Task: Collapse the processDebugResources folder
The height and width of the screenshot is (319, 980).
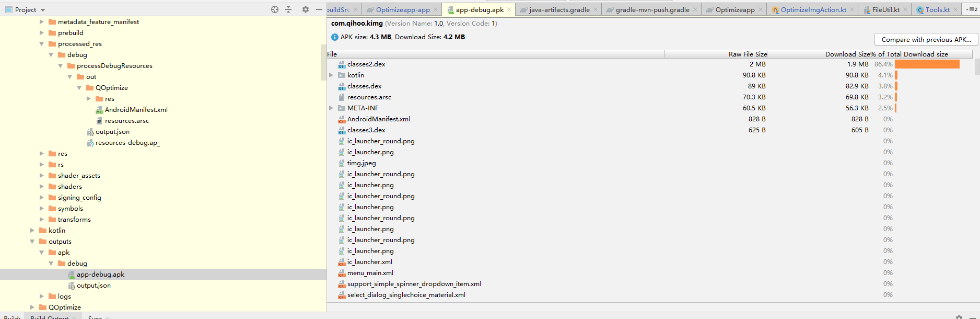Action: 61,66
